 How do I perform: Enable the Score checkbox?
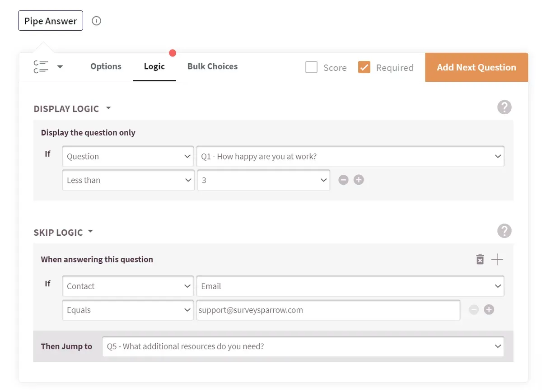(x=311, y=67)
